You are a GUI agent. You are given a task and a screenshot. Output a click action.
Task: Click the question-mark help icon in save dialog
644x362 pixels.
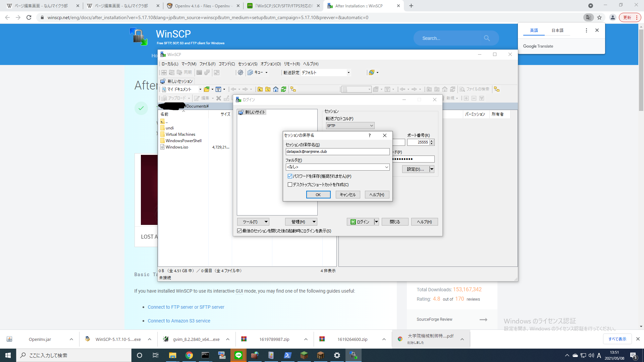tap(370, 135)
